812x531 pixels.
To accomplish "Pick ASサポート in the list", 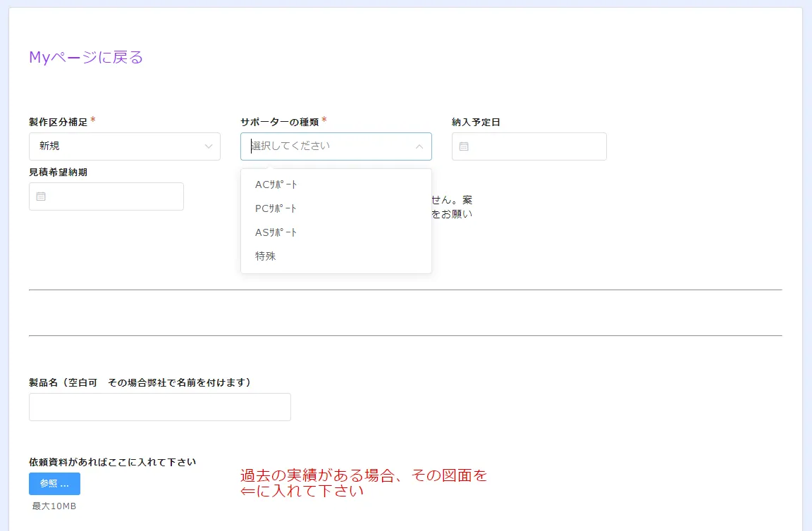I will pyautogui.click(x=276, y=232).
